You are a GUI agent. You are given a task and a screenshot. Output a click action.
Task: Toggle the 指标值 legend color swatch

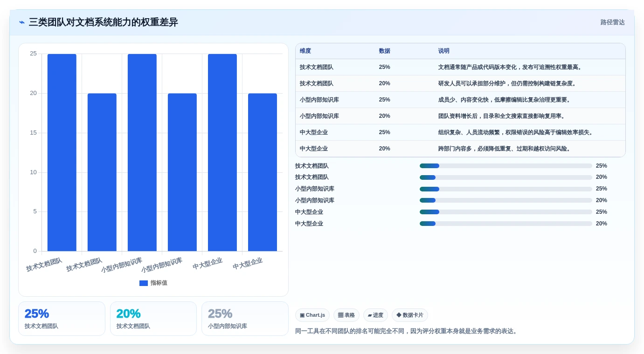pyautogui.click(x=144, y=283)
